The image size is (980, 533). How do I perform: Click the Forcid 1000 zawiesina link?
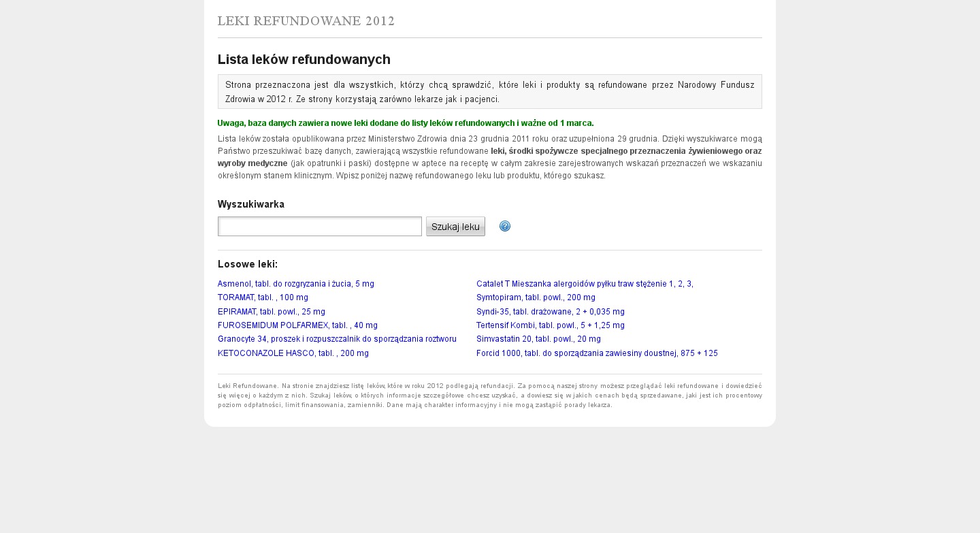point(597,353)
